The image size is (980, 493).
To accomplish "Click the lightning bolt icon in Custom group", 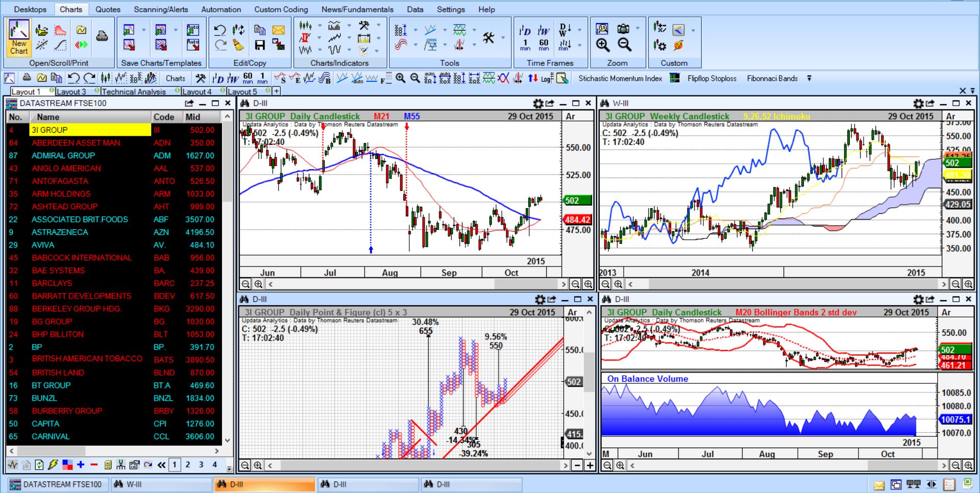I will (678, 45).
